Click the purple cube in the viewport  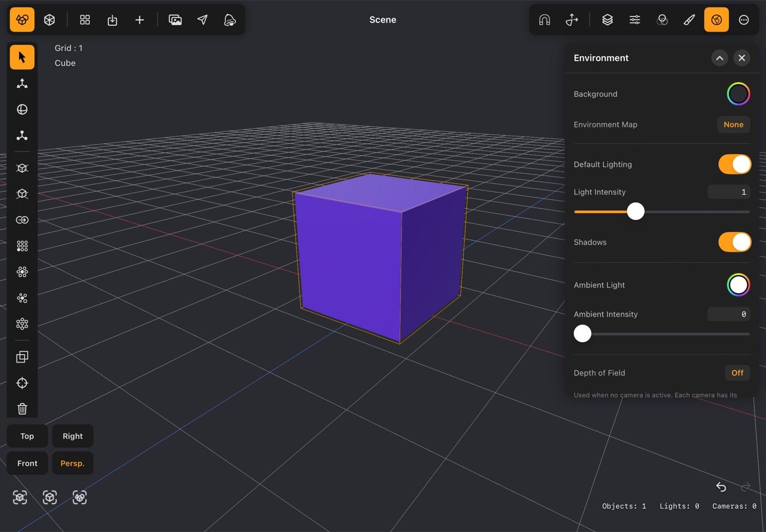tap(381, 257)
